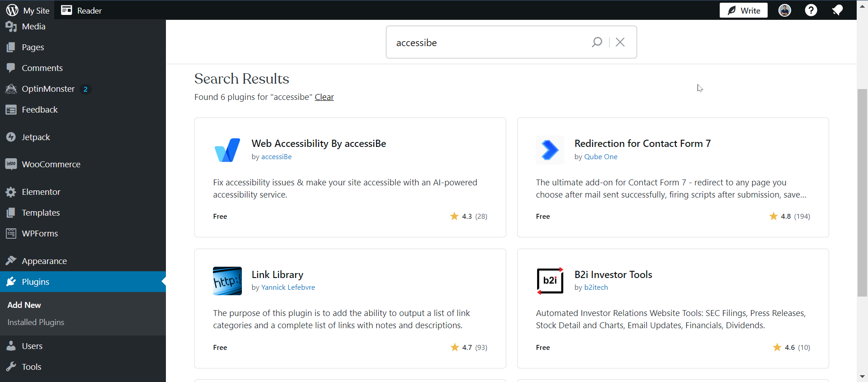Click the Link Library http logo
The width and height of the screenshot is (868, 382).
click(227, 281)
